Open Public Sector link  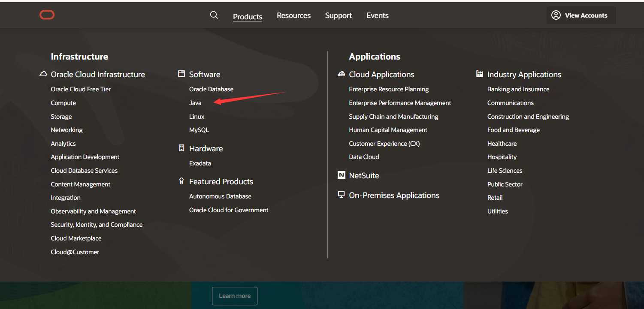pyautogui.click(x=505, y=184)
